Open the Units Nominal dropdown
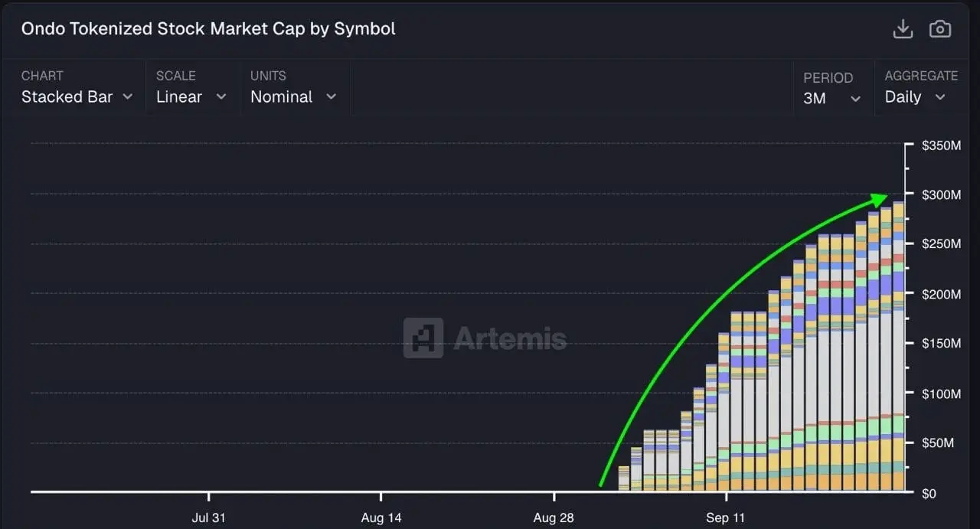The height and width of the screenshot is (529, 980). pyautogui.click(x=293, y=97)
